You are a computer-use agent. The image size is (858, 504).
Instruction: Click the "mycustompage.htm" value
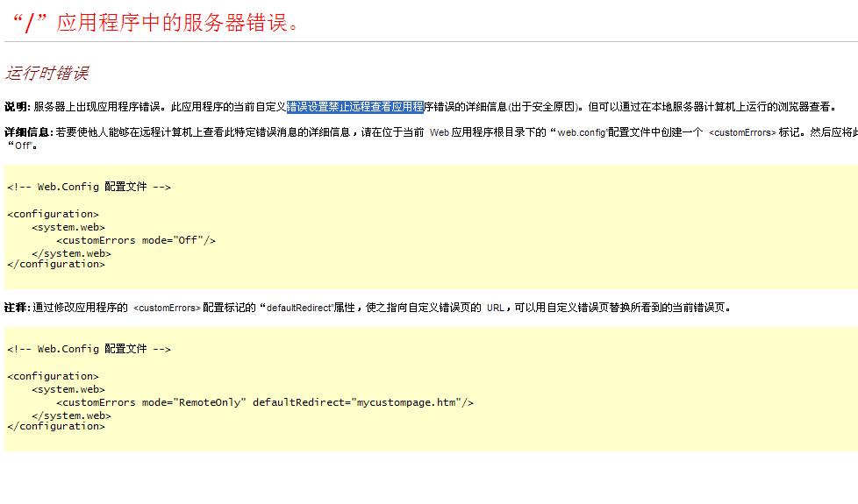(x=404, y=402)
